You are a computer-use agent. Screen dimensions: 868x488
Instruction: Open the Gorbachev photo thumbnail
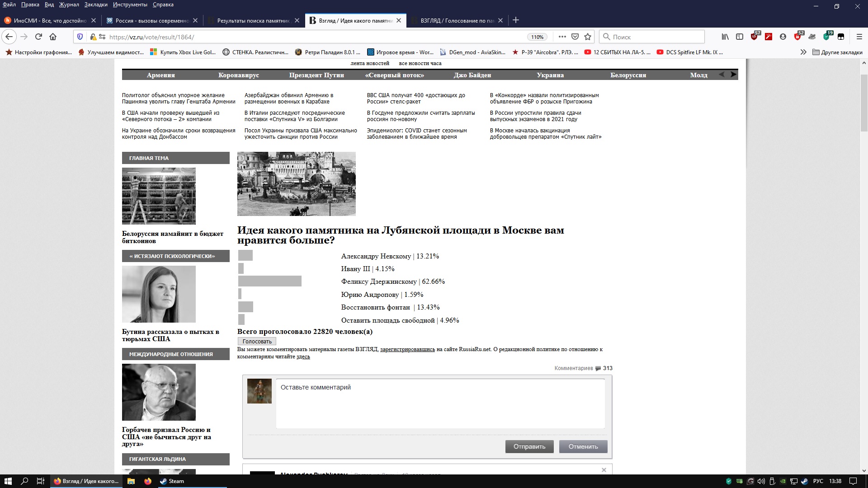[159, 392]
